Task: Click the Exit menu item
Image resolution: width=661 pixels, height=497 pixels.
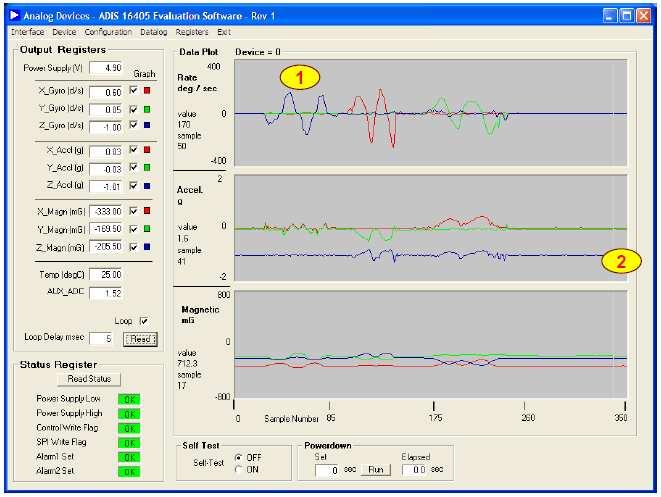Action: click(224, 32)
